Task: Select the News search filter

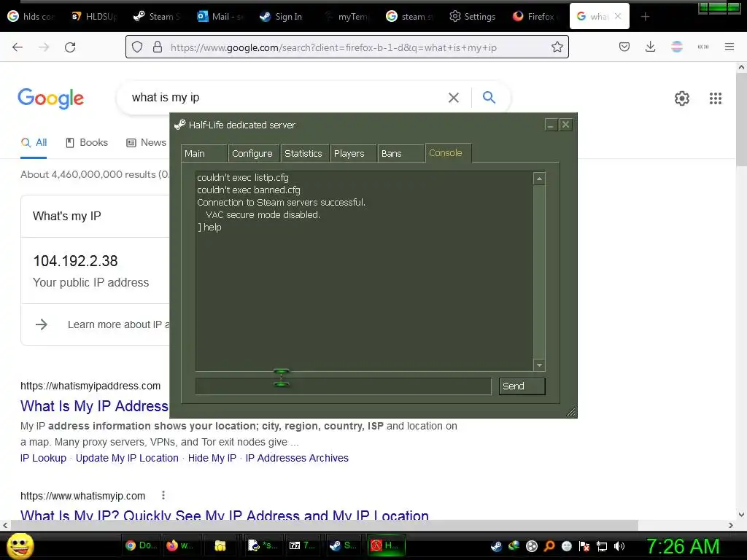Action: [146, 142]
